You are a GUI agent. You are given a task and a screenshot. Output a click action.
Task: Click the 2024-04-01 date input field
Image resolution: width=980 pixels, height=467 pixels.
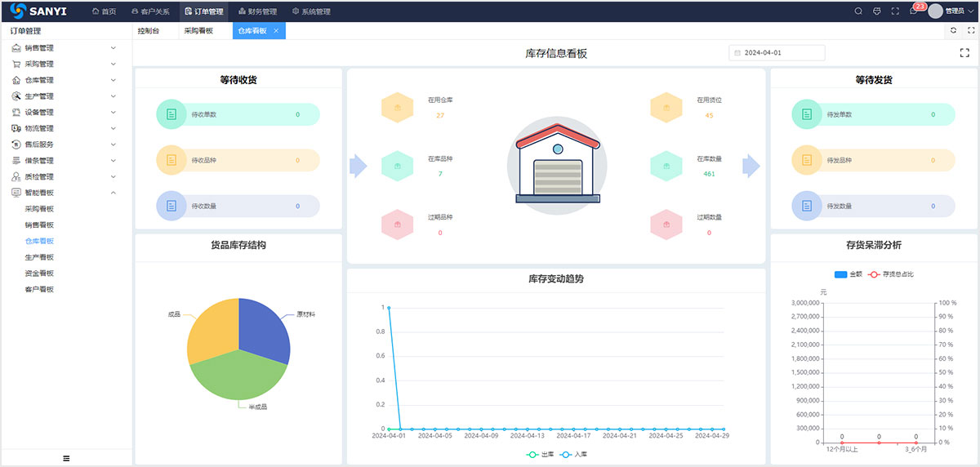point(777,53)
